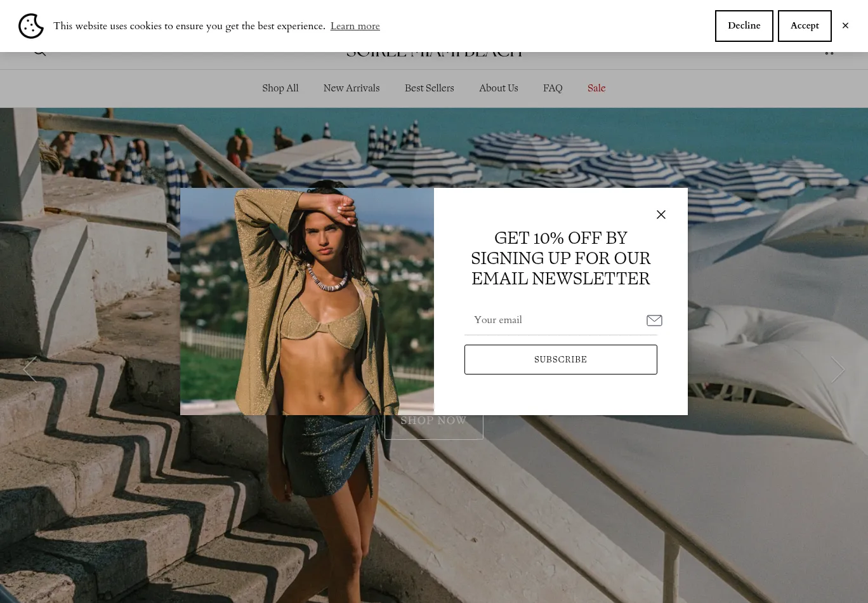This screenshot has width=868, height=603.
Task: Open the Best Sellers page
Action: pyautogui.click(x=429, y=88)
